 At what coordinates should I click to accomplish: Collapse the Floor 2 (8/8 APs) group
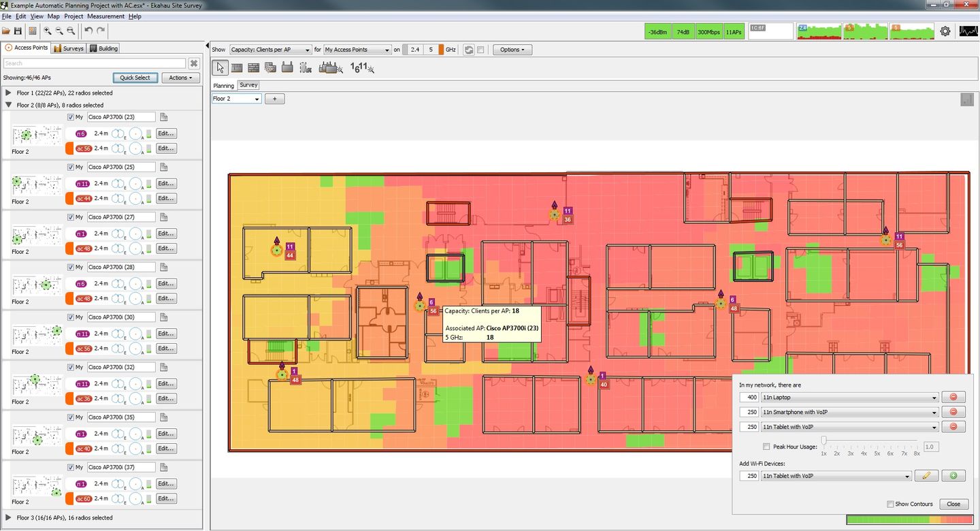[8, 105]
